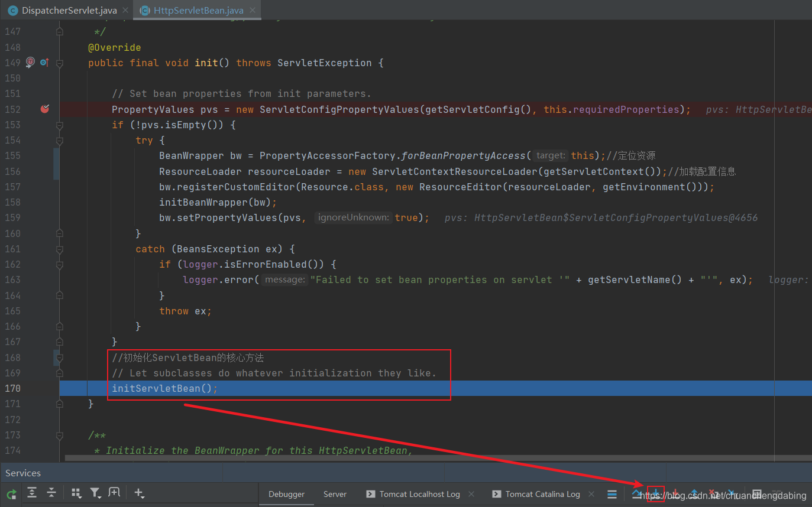
Task: Click line number 170 in gutter
Action: click(13, 388)
